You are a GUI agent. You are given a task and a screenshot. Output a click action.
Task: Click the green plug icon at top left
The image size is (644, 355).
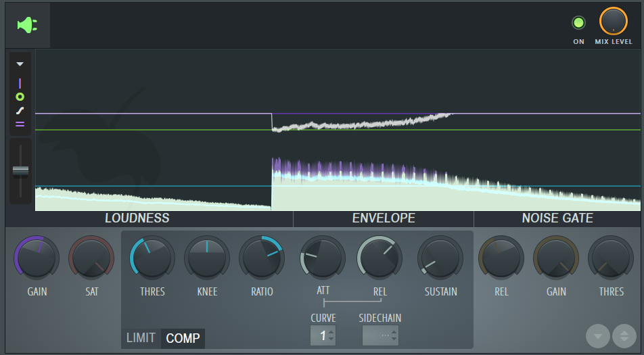pos(27,26)
